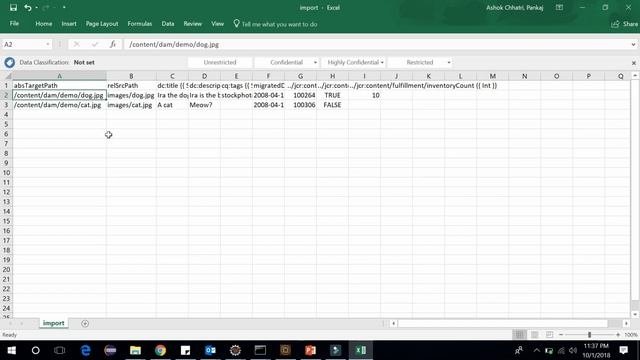Open the Undo history dropdown arrow
This screenshot has width=640, height=360.
pos(36,8)
